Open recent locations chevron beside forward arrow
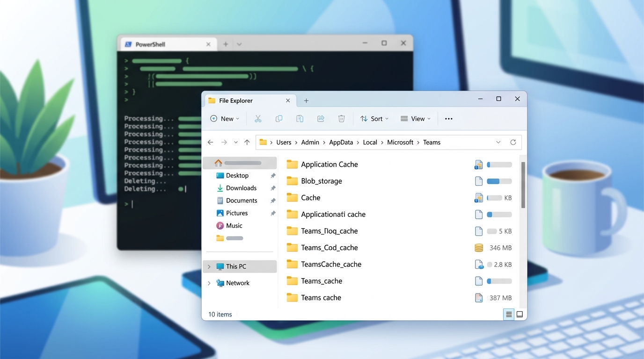The height and width of the screenshot is (359, 644). 235,142
